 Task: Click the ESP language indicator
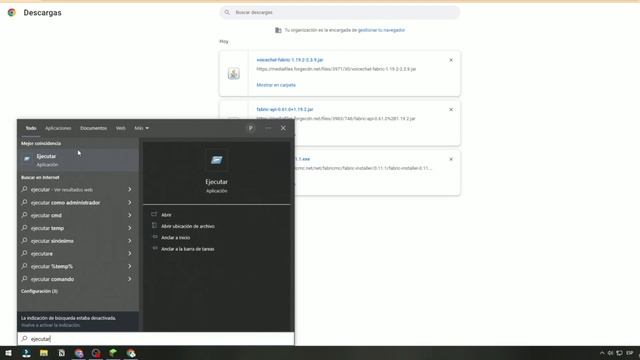tap(630, 353)
